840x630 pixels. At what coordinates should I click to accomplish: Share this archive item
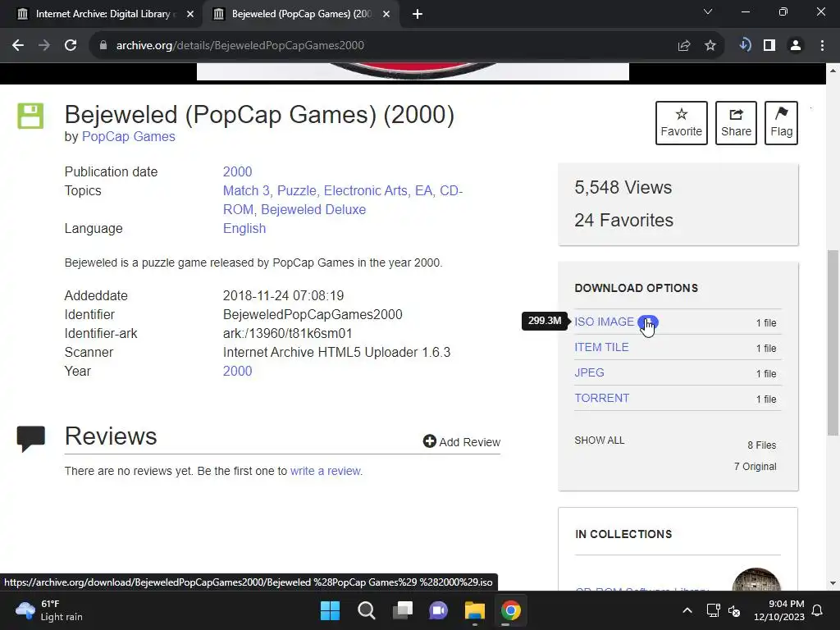pyautogui.click(x=736, y=123)
